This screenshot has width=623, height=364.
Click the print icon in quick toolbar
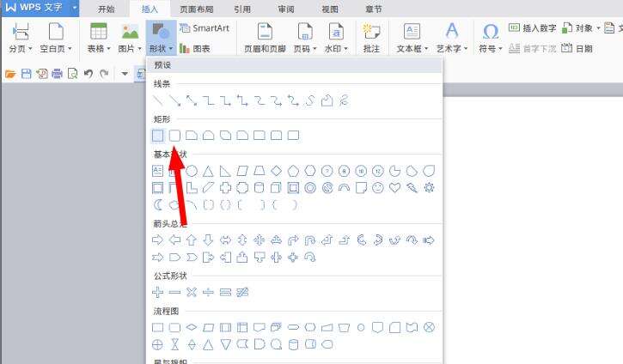pyautogui.click(x=58, y=74)
